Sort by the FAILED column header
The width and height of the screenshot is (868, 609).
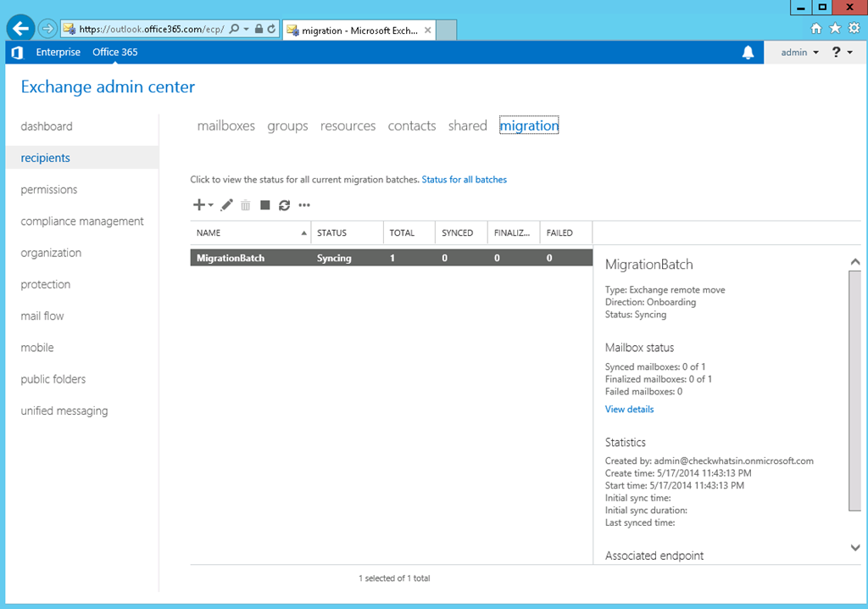[565, 232]
